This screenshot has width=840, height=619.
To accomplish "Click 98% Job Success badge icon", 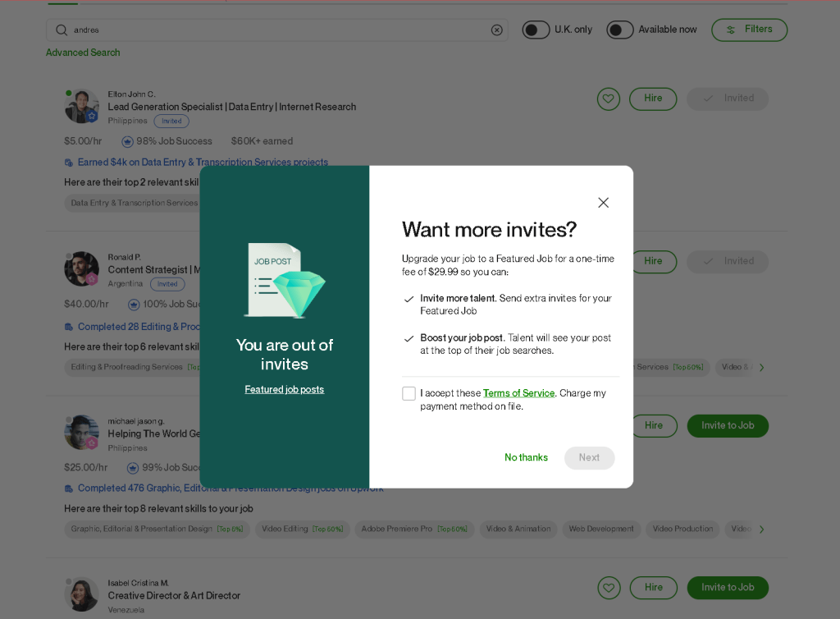I will click(x=127, y=141).
